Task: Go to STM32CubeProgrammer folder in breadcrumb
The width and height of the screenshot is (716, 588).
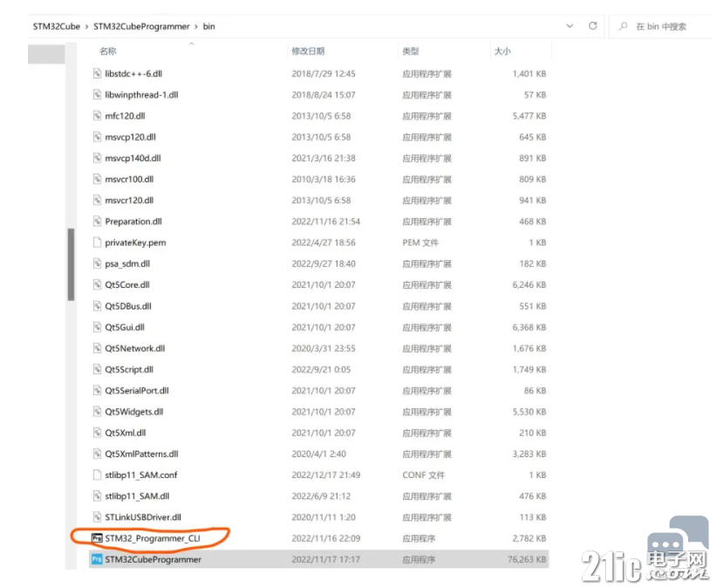Action: pos(141,26)
